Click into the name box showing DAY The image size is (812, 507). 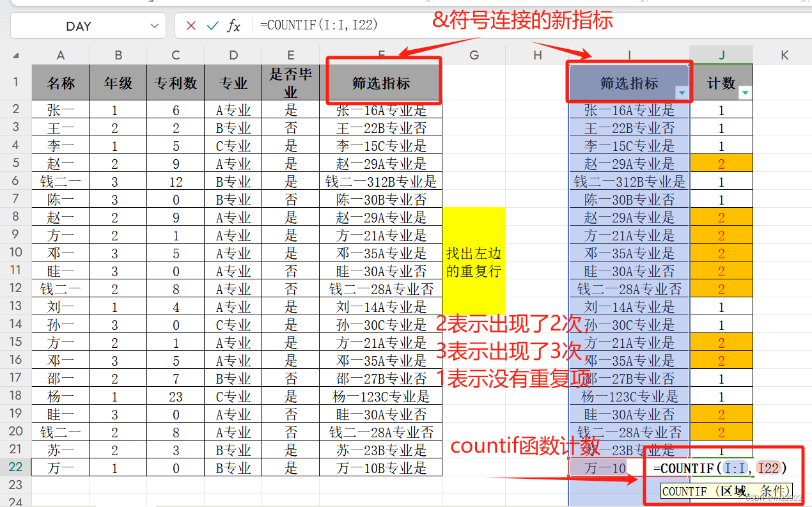tap(79, 26)
